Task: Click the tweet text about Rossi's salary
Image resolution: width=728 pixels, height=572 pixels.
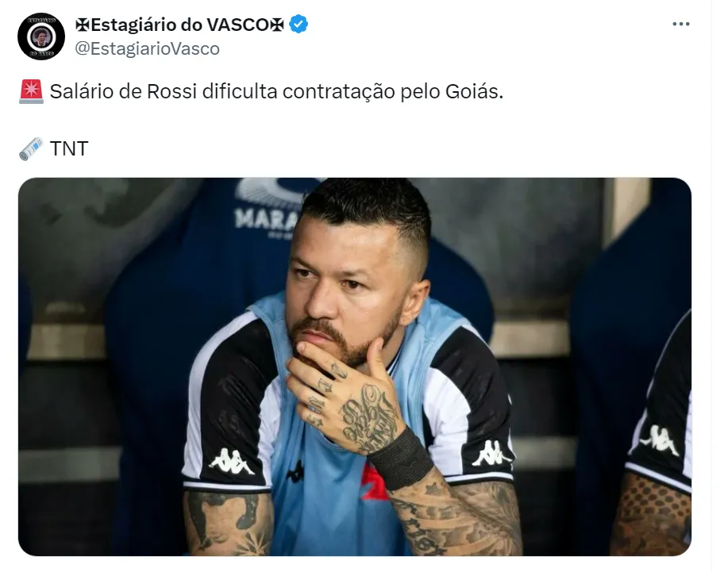Action: (277, 91)
